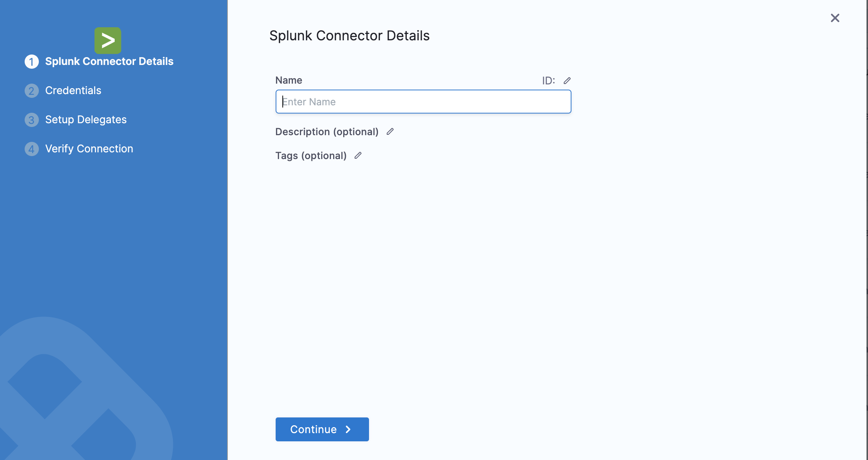Click the step 3 number circle
Image resolution: width=868 pixels, height=460 pixels.
pos(32,120)
